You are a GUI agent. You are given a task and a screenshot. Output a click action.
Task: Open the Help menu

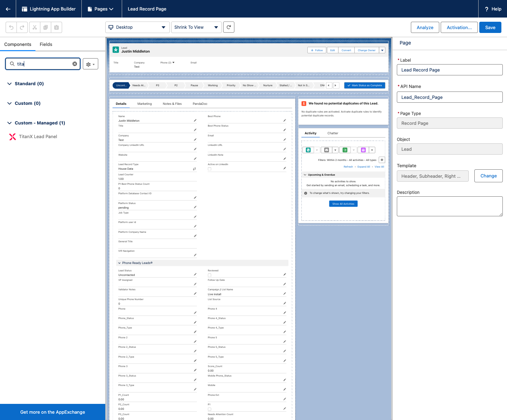click(493, 9)
